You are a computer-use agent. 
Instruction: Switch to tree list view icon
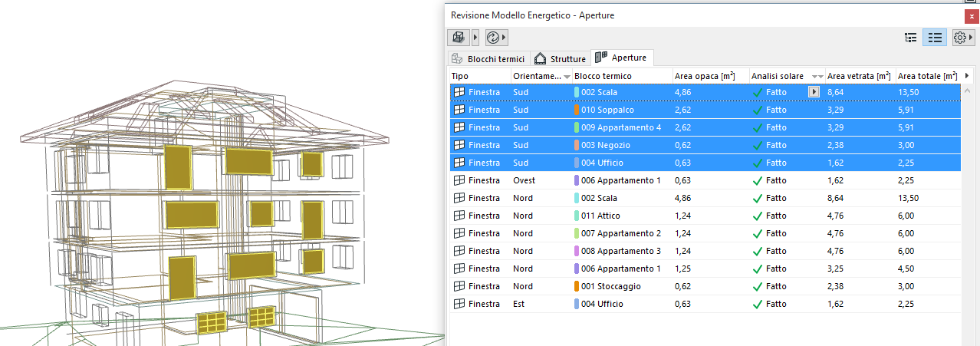click(x=911, y=37)
